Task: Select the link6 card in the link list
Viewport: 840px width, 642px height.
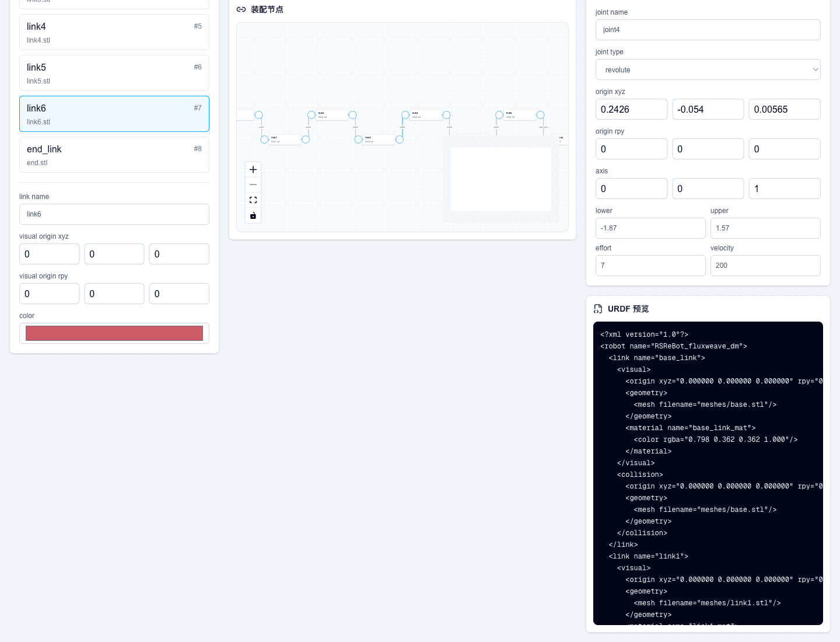Action: [x=114, y=114]
